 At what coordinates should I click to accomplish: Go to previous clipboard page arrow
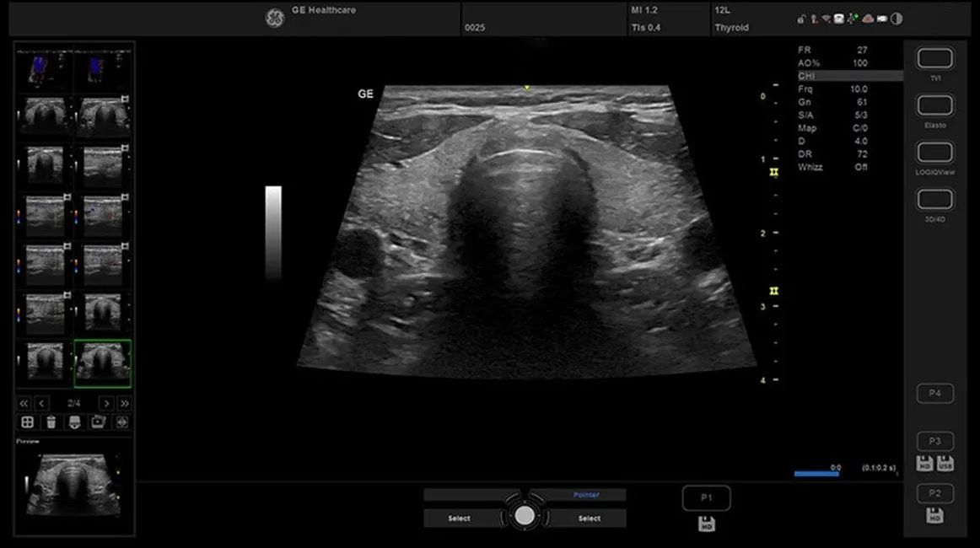point(42,403)
